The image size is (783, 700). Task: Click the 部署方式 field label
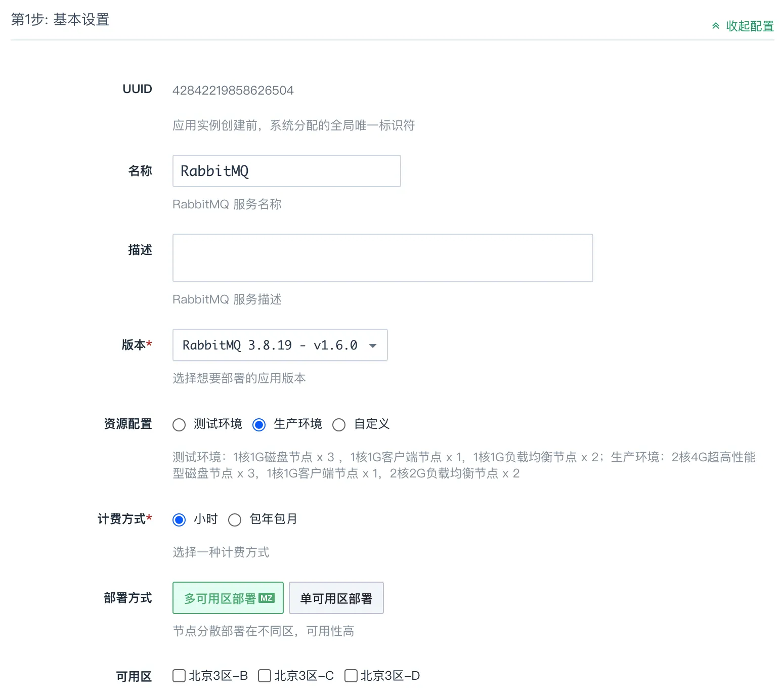128,598
